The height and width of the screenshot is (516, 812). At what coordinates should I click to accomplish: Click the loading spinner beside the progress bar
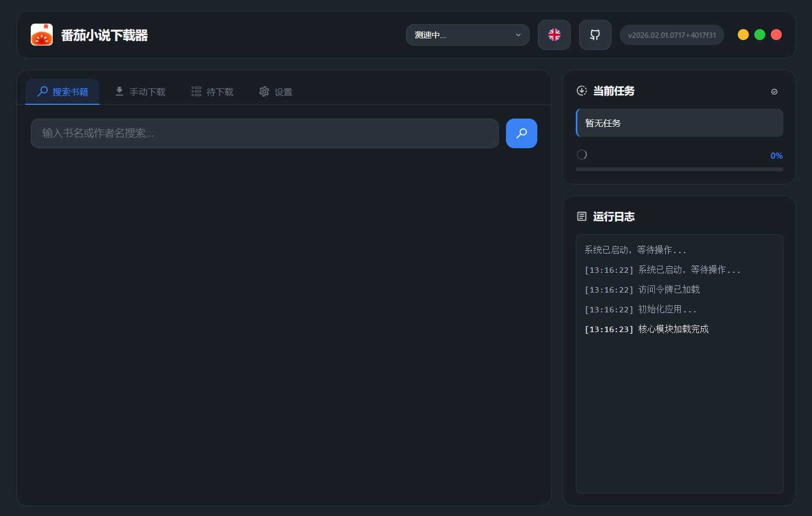582,155
